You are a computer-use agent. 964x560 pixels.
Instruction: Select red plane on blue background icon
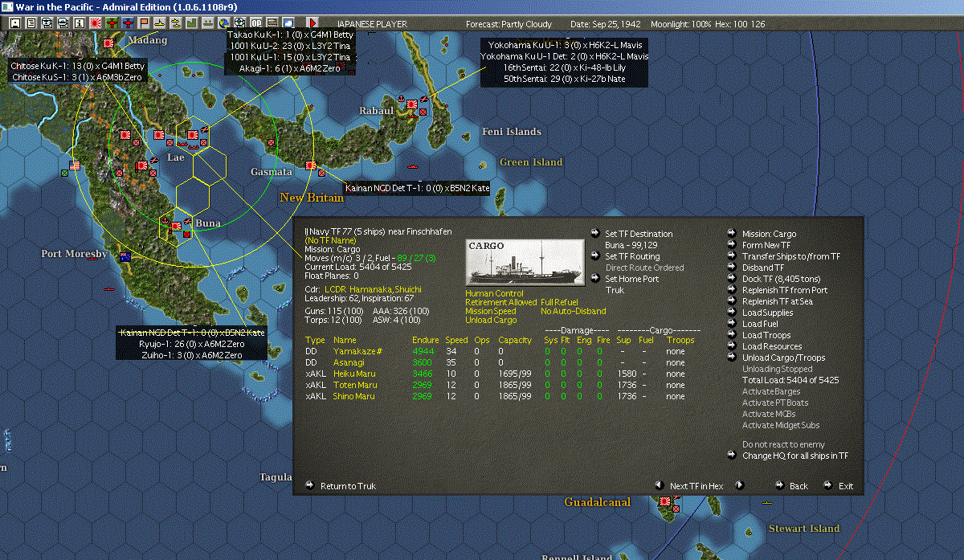click(x=128, y=23)
